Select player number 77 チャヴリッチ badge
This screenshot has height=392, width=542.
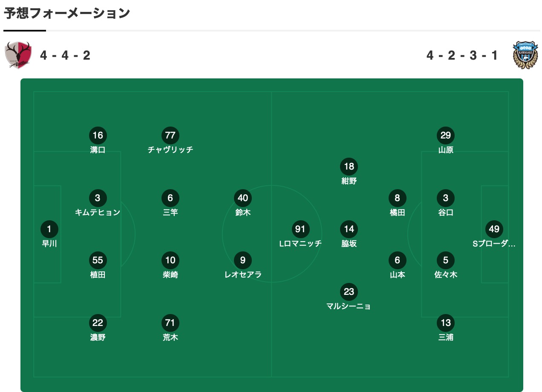pos(170,135)
